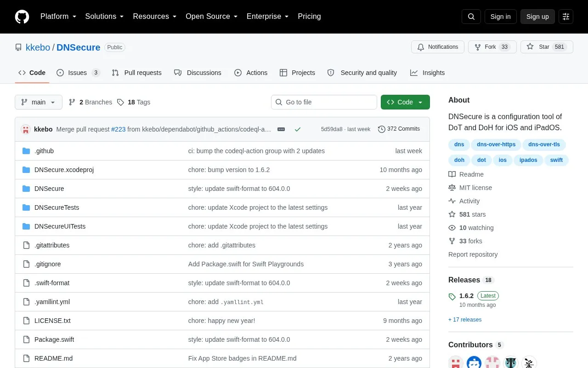
Task: Select the swift topic tag
Action: coord(556,160)
